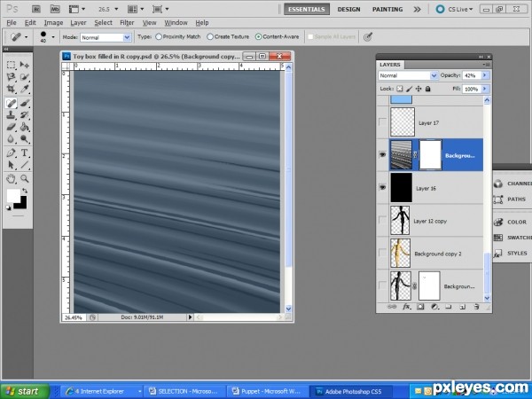Screen dimensions: 532x399
Task: Open the brush picker dropdown arrow
Action: click(53, 36)
